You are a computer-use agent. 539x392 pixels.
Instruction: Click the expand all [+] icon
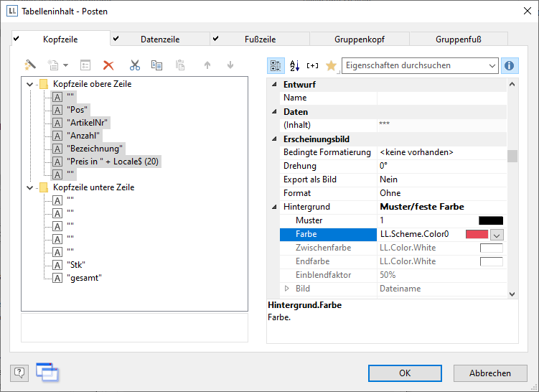[x=312, y=65]
